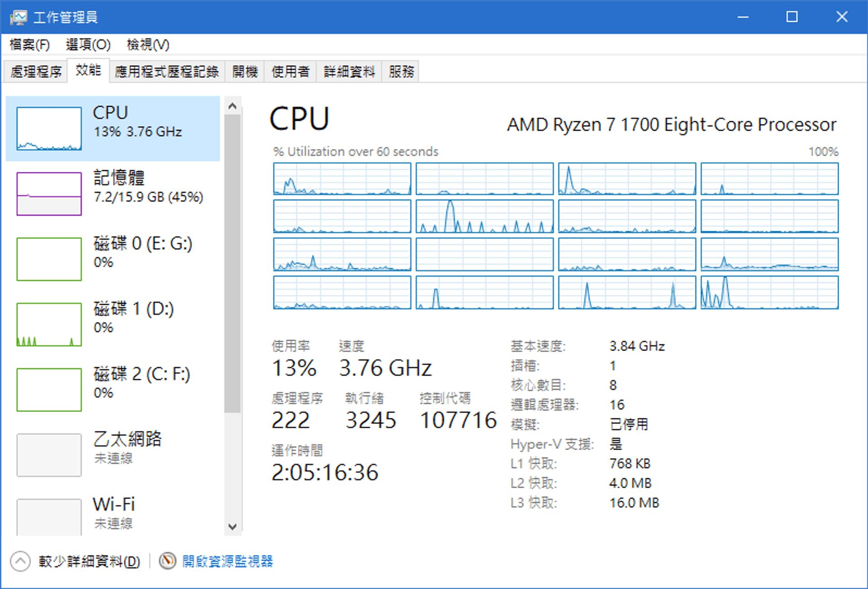Open the 檔案(F) menu
Viewport: 868px width, 589px height.
tap(30, 45)
